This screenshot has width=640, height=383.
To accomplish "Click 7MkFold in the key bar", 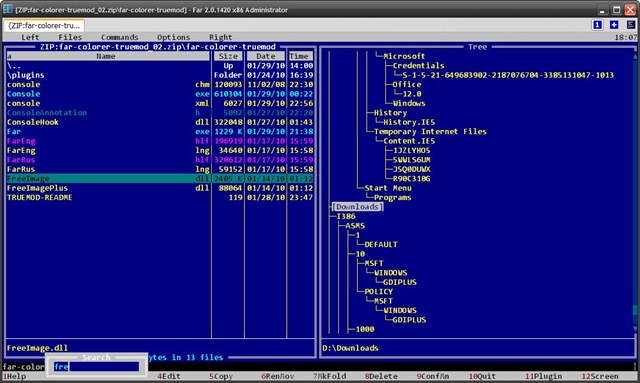I will (x=329, y=376).
